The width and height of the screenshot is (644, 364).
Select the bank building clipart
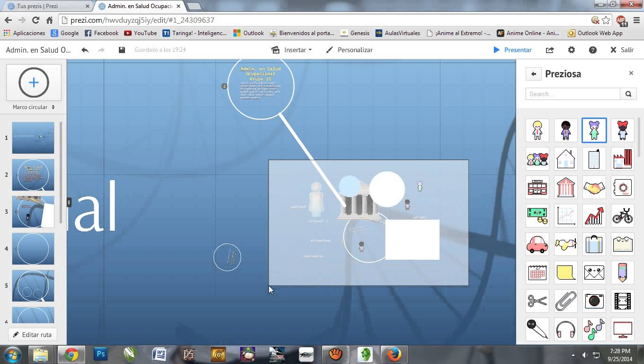pos(565,187)
